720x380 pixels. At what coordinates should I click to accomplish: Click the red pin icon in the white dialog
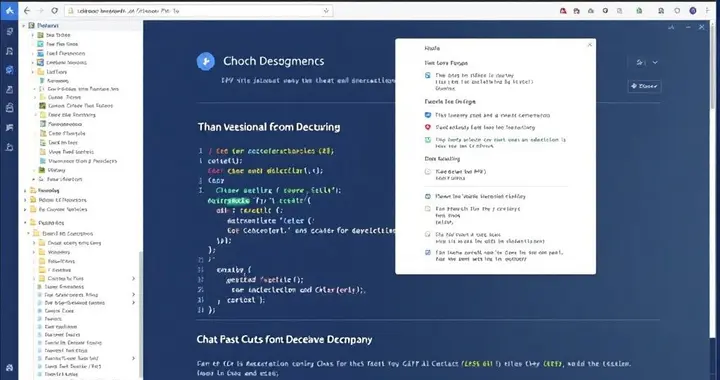click(x=428, y=127)
